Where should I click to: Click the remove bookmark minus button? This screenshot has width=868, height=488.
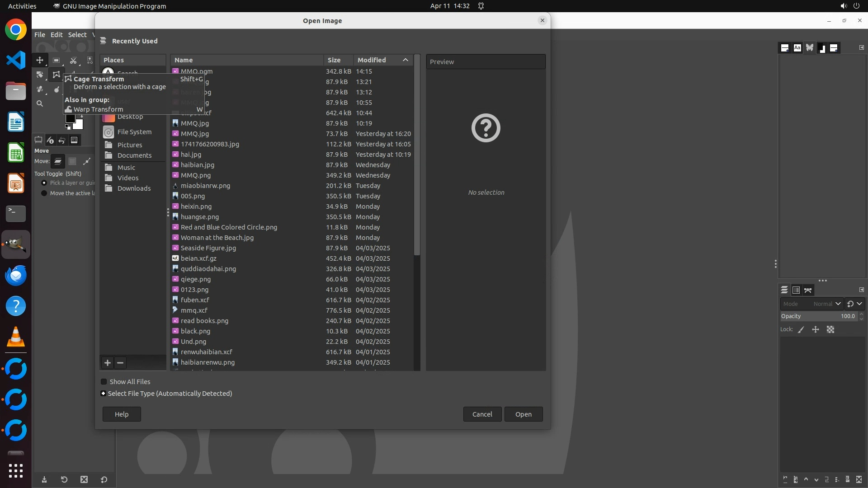point(120,363)
